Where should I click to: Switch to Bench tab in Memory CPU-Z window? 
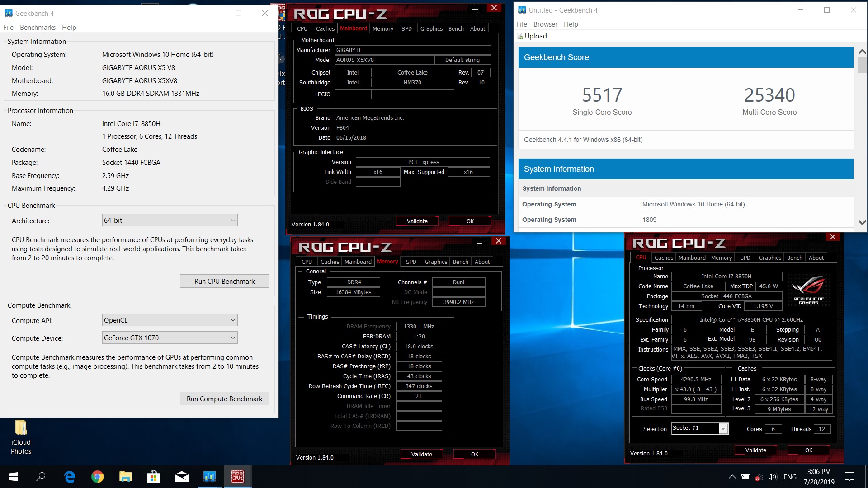[x=460, y=262]
